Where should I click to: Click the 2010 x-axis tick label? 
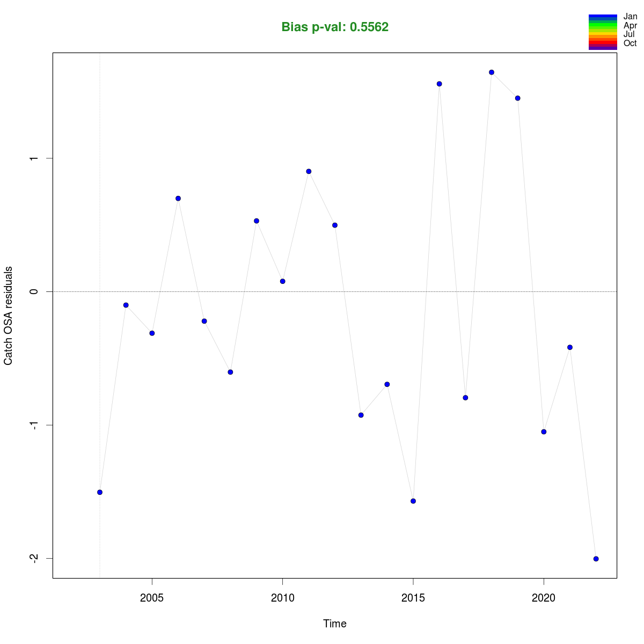[282, 598]
